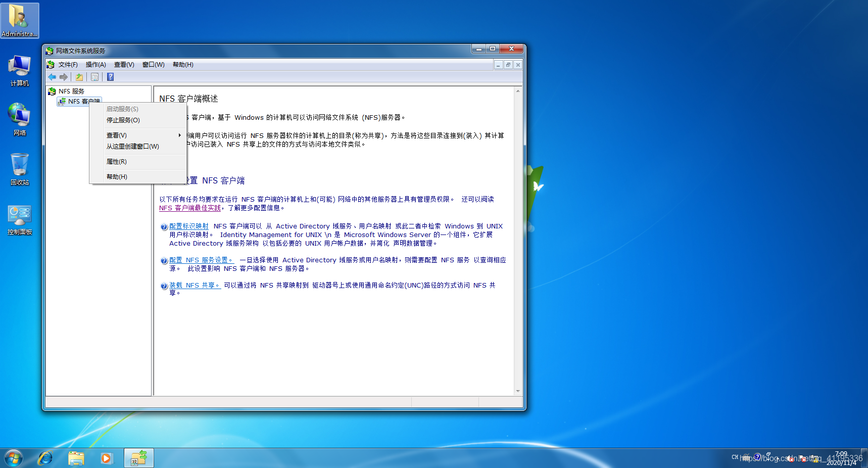Click the Properties toolbar icon
This screenshot has width=868, height=468.
pyautogui.click(x=94, y=77)
